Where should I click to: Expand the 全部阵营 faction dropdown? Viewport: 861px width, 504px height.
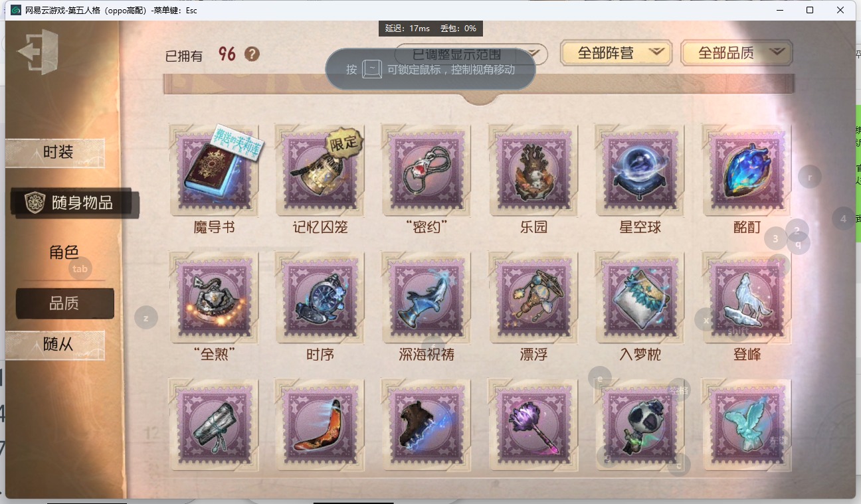(x=616, y=53)
